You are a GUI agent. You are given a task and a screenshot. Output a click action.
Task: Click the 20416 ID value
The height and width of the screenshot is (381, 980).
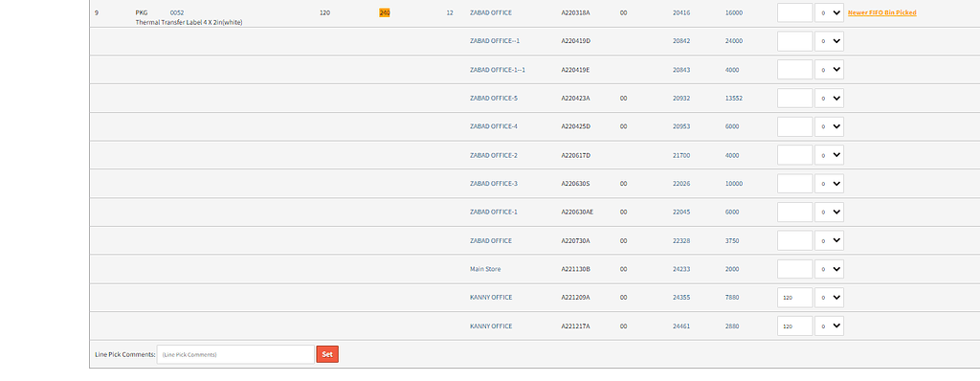pyautogui.click(x=681, y=12)
